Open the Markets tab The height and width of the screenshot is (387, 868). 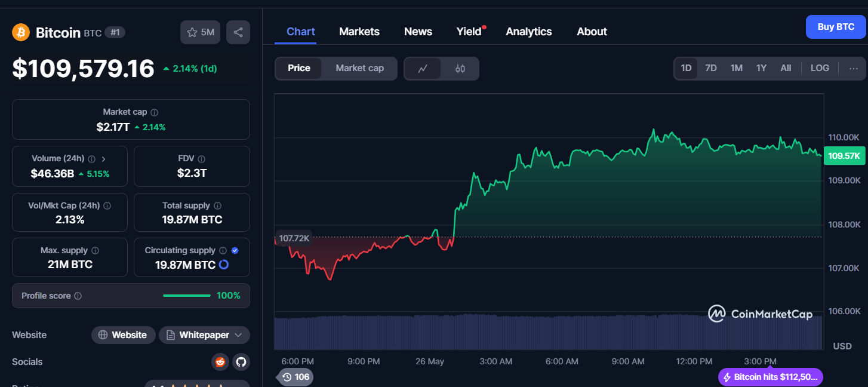coord(359,32)
